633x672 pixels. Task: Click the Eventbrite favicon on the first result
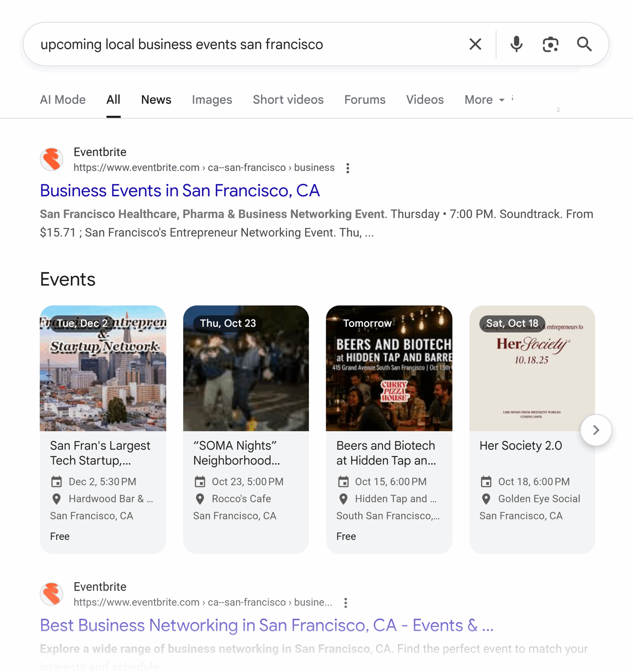point(51,159)
